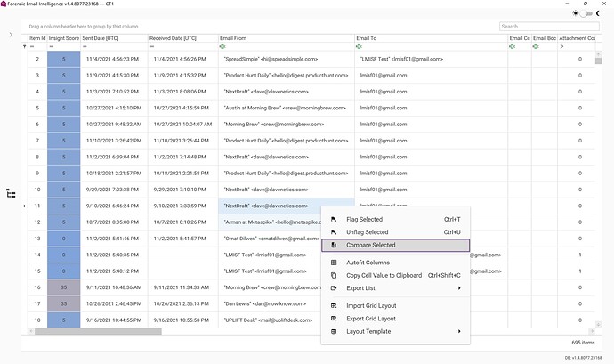Sort by the Sent Date [UTC] column header
The width and height of the screenshot is (614, 364).
click(112, 38)
